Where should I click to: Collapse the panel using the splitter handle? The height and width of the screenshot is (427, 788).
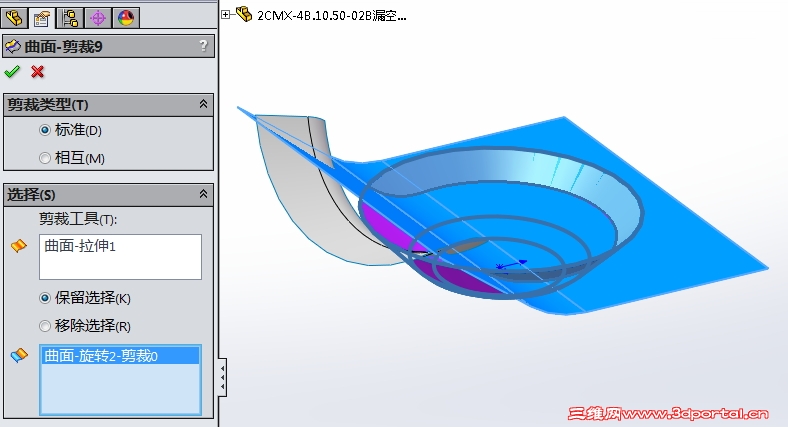tap(222, 377)
